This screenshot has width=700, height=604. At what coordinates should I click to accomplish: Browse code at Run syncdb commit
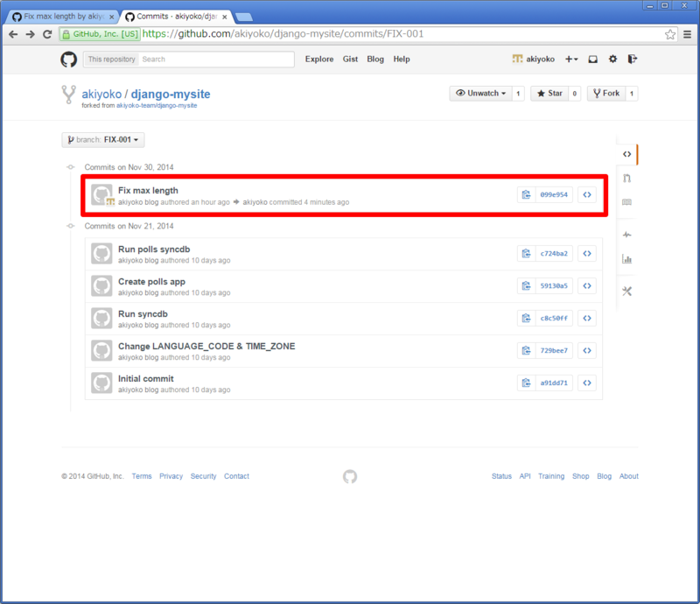[x=587, y=318]
